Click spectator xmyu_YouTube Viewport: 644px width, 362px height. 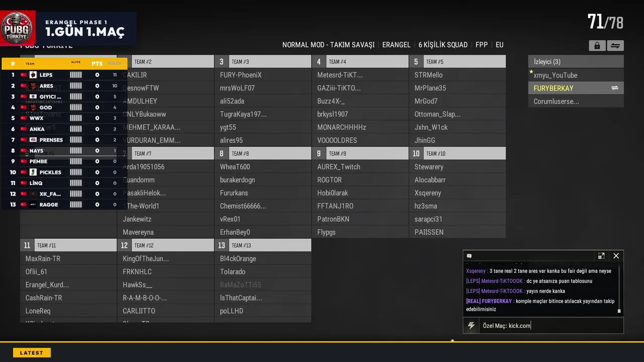click(576, 75)
